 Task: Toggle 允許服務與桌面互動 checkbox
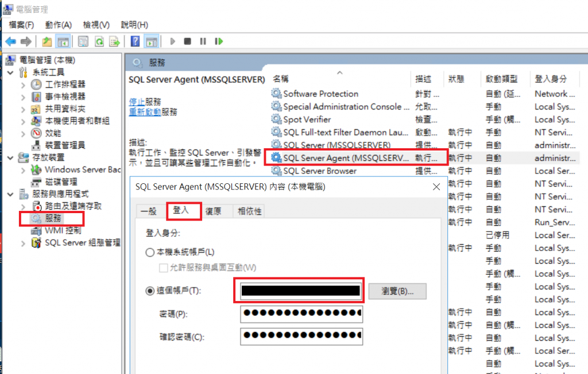pyautogui.click(x=163, y=268)
